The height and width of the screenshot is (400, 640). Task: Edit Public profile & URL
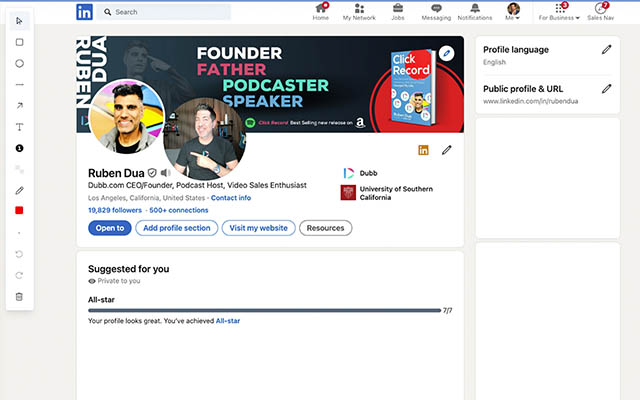[607, 89]
